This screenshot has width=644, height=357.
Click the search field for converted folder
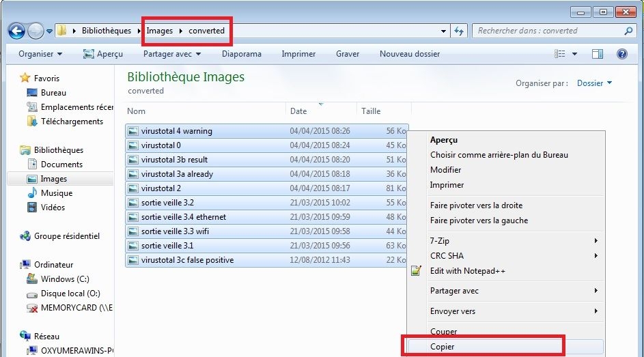pyautogui.click(x=546, y=31)
